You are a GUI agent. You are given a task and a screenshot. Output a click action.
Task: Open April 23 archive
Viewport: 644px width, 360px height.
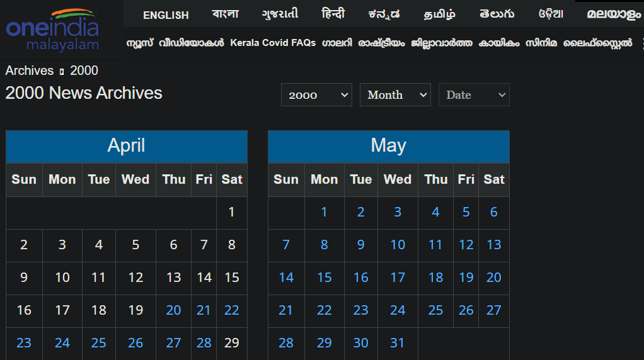tap(24, 343)
